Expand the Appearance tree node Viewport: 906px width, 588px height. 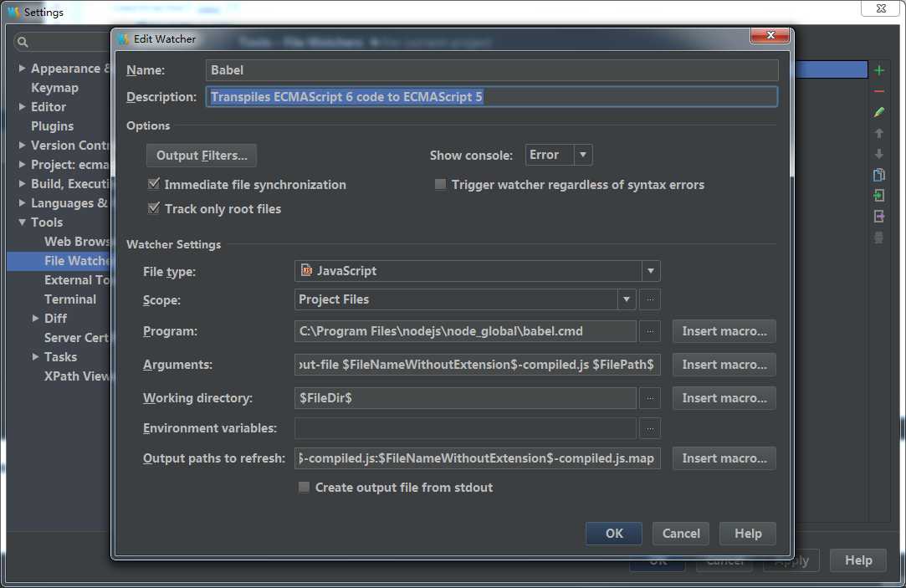tap(22, 68)
